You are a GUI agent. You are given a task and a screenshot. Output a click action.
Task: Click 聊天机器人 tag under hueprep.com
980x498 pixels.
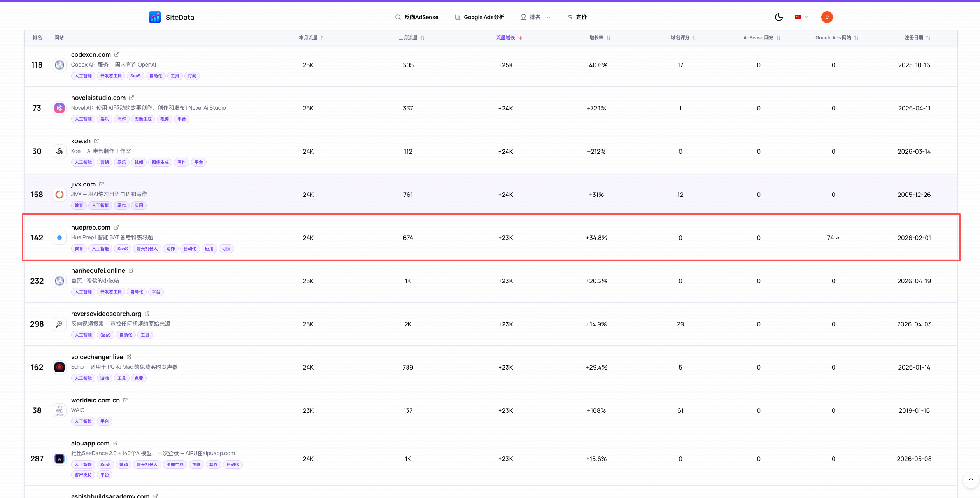pyautogui.click(x=147, y=249)
